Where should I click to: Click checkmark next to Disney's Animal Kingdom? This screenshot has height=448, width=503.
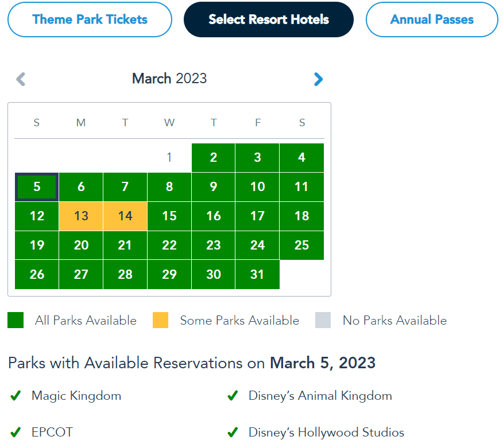[x=233, y=396]
